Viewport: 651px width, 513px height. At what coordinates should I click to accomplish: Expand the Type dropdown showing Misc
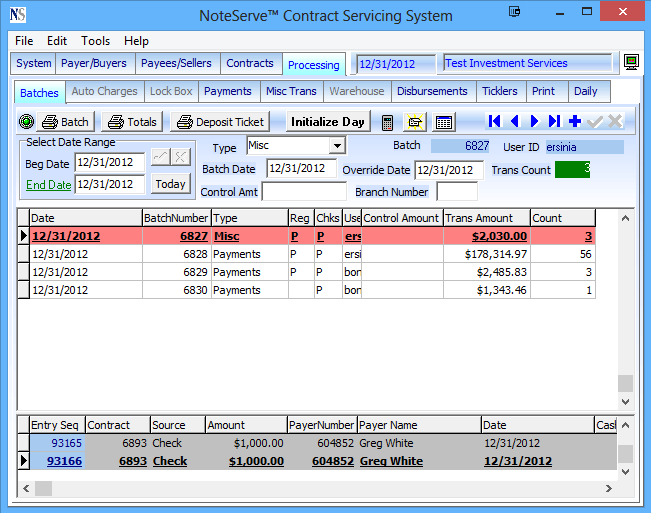coord(337,147)
